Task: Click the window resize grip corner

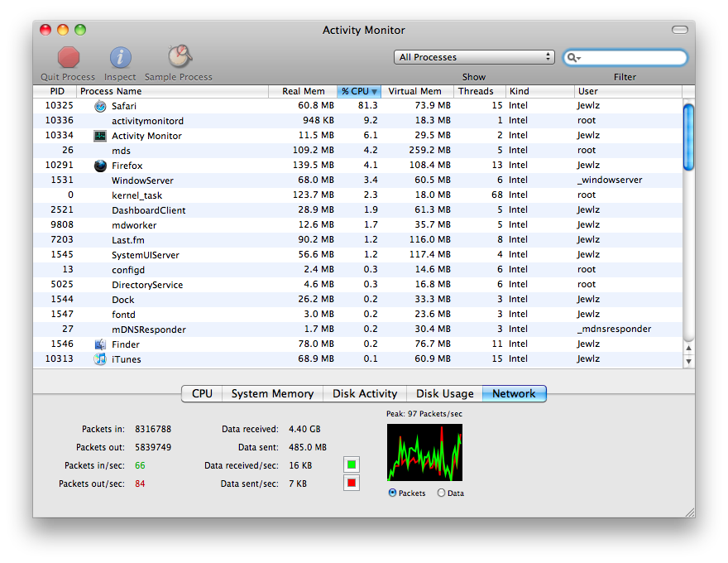Action: click(x=690, y=512)
